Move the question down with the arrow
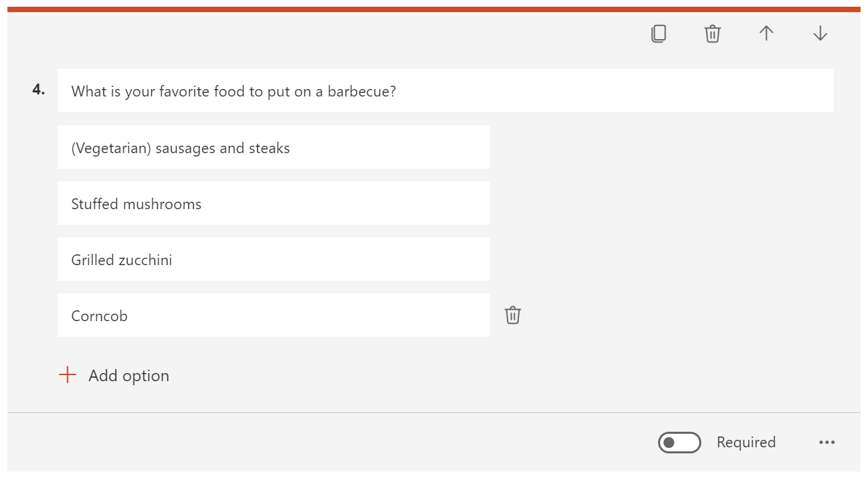This screenshot has width=868, height=479. [820, 34]
